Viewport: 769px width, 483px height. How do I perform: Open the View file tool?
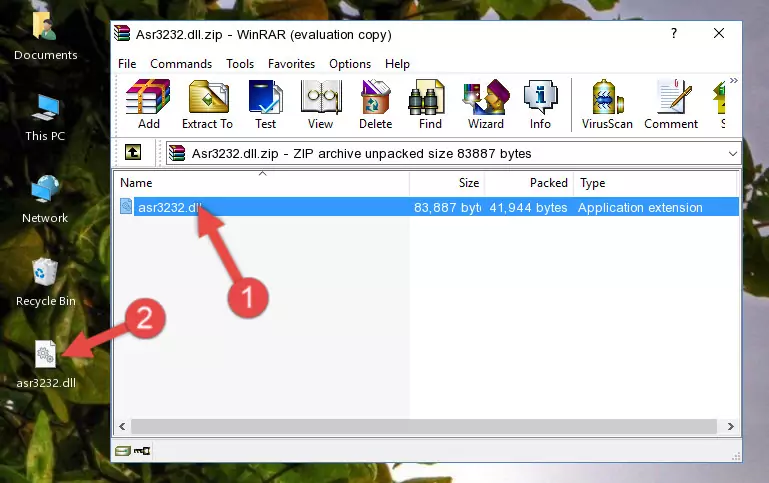[x=321, y=104]
